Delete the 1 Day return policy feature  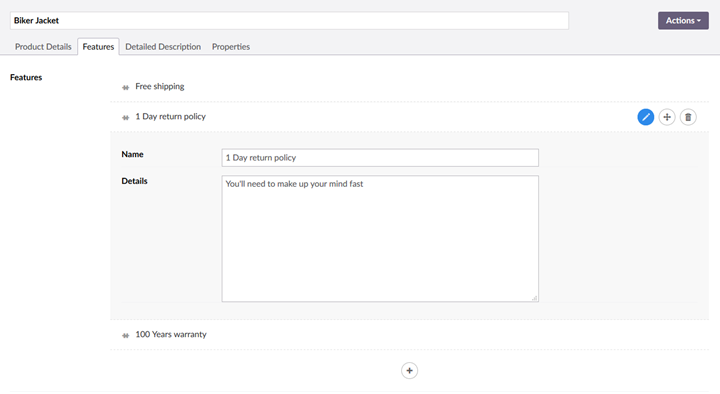[688, 117]
